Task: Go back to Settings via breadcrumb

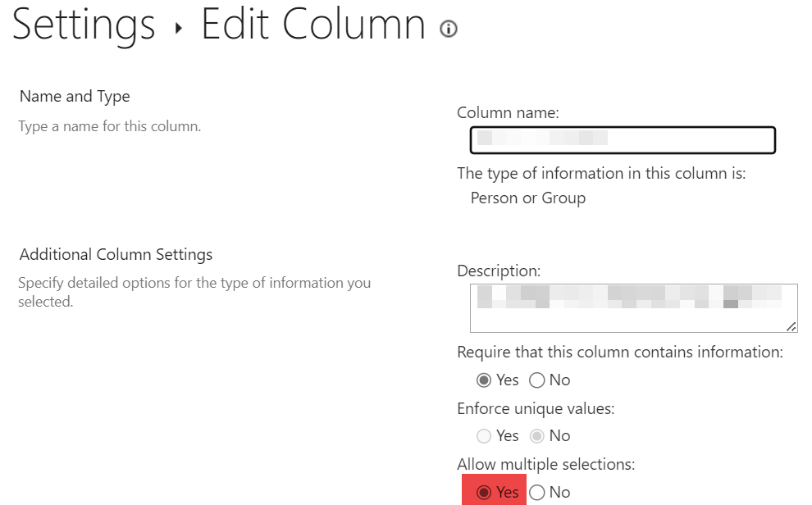Action: pos(83,25)
